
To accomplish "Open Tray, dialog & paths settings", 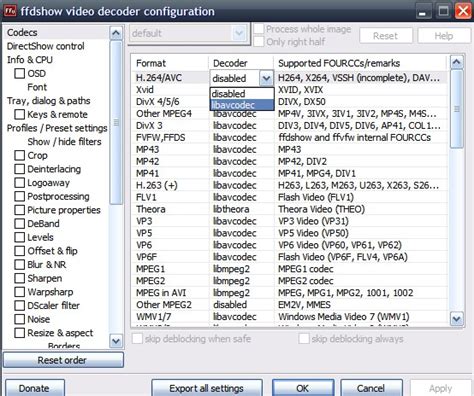I will coord(49,101).
